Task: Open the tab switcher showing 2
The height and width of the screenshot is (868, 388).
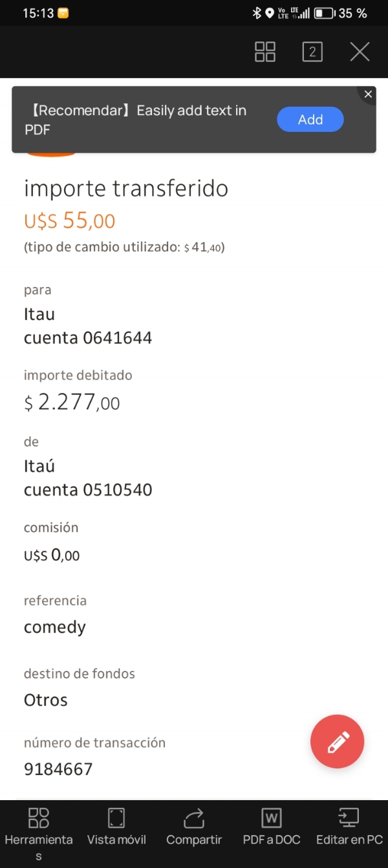Action: (x=312, y=52)
